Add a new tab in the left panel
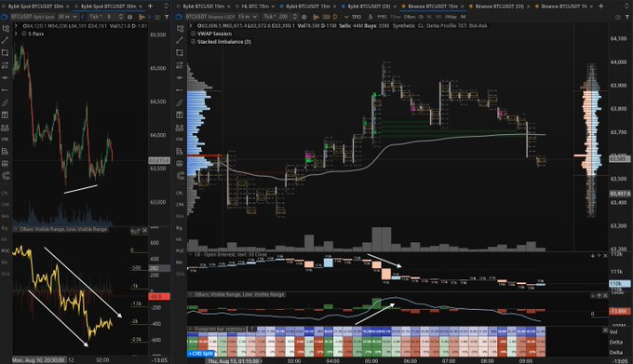This screenshot has height=364, width=633. tap(150, 7)
